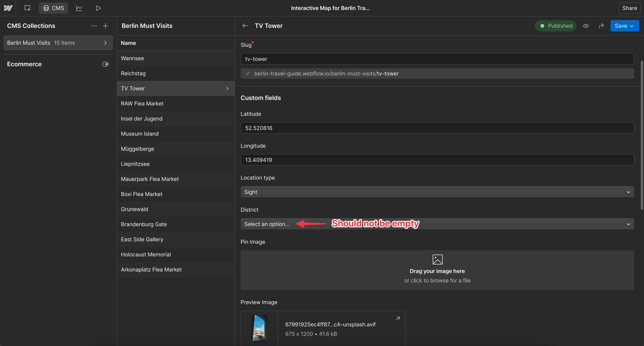Go back from TV Tower item
The height and width of the screenshot is (346, 644).
[245, 26]
